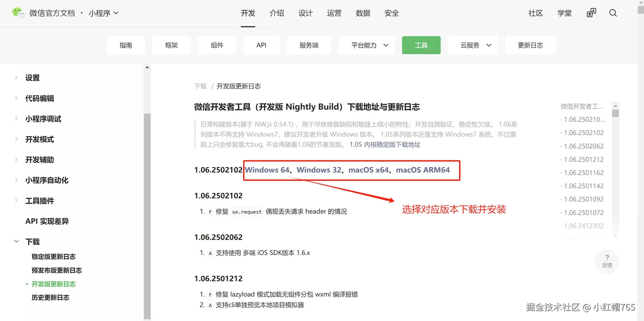Switch to the 设计 top tab
Viewport: 644px width, 321px height.
(x=305, y=13)
